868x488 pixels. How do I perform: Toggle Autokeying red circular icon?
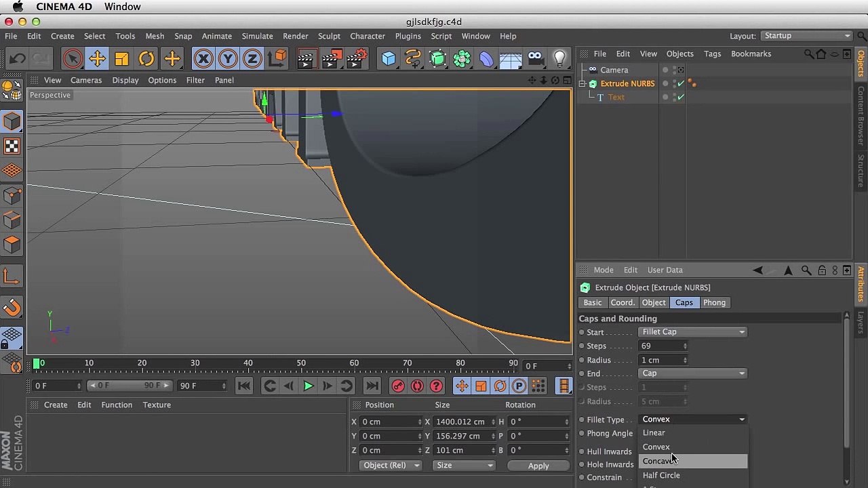click(417, 386)
